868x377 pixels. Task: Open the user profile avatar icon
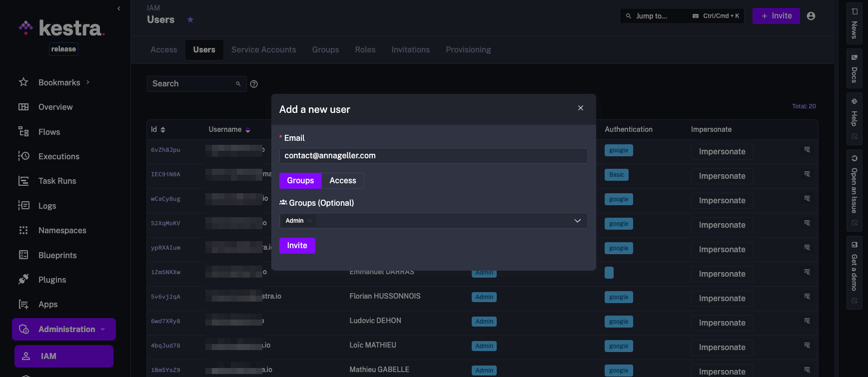point(811,16)
